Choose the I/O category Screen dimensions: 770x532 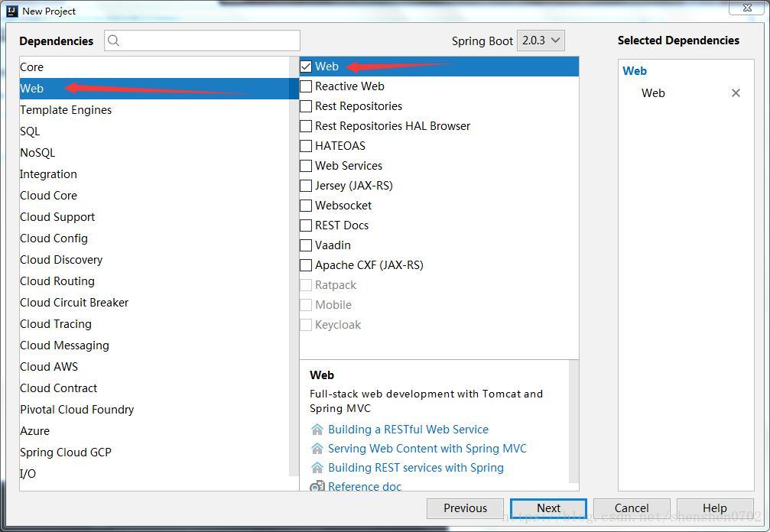pyautogui.click(x=154, y=474)
